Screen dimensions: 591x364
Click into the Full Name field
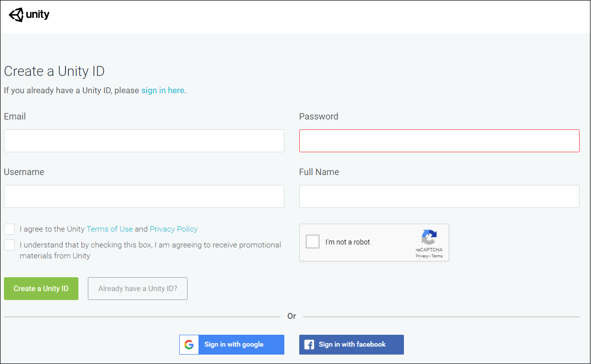(x=439, y=196)
